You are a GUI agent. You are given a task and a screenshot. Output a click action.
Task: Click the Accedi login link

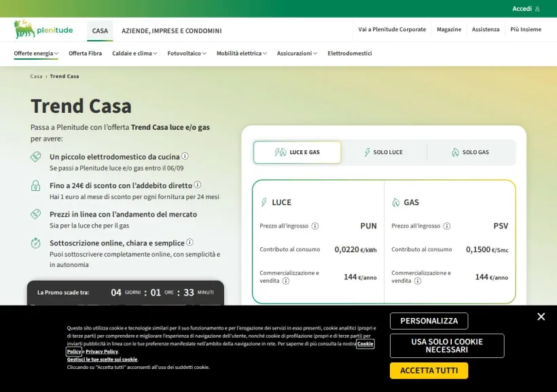click(526, 9)
